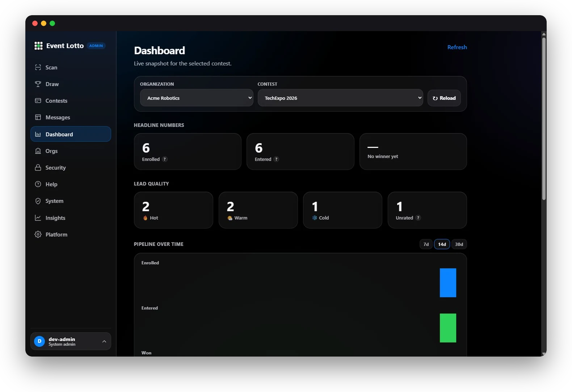Click the Dashboard page heading
The height and width of the screenshot is (392, 572).
pos(159,51)
